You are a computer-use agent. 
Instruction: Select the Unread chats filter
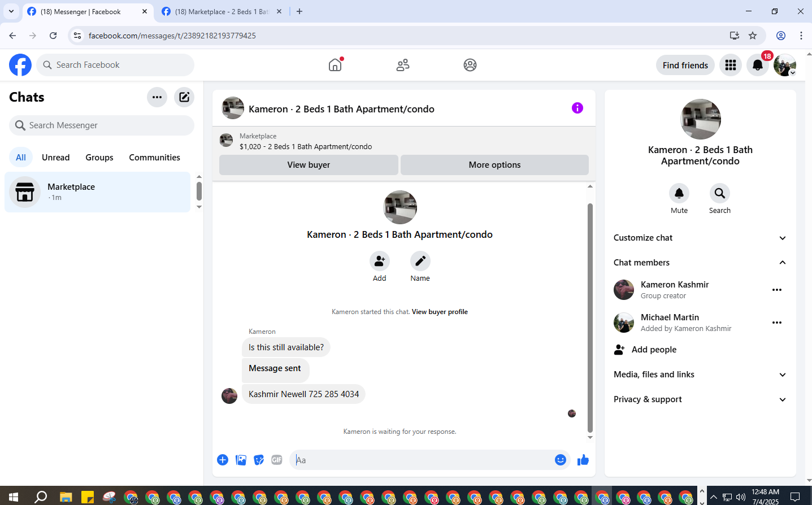pyautogui.click(x=56, y=158)
